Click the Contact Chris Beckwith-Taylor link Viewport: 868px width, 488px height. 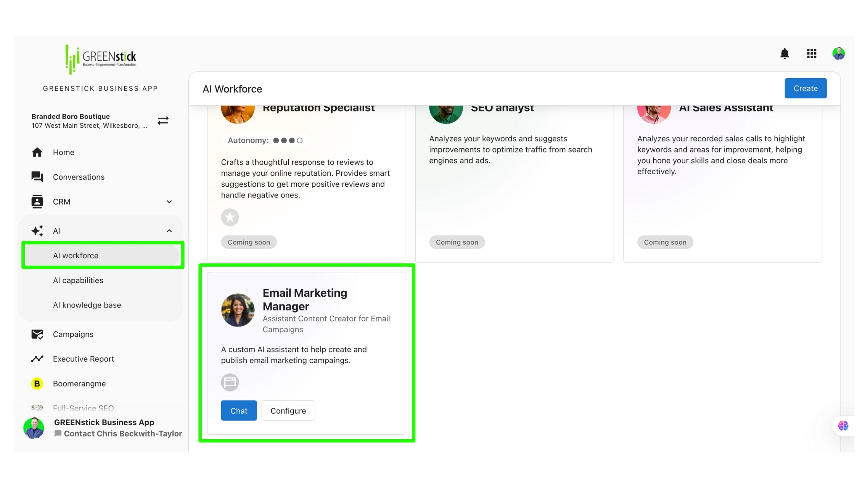(x=122, y=433)
